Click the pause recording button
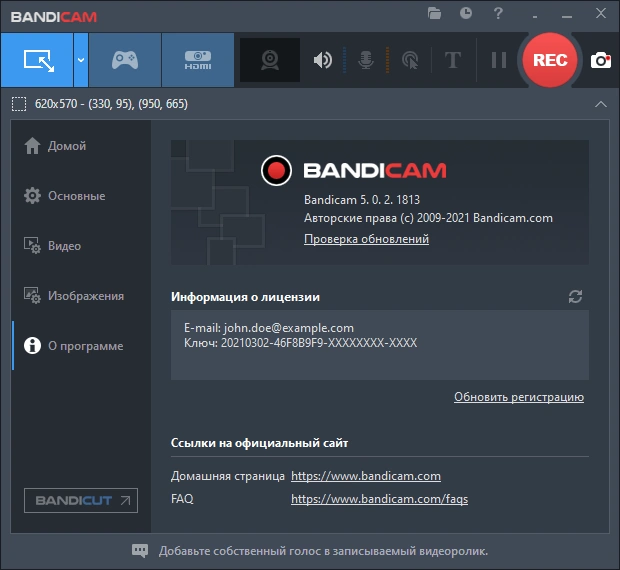Screen dimensions: 620x570 pyautogui.click(x=499, y=60)
